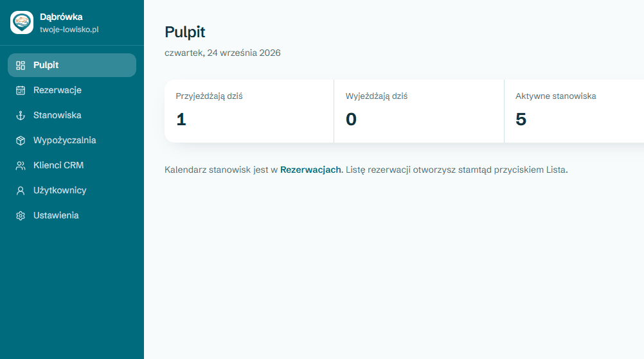Click the Wypożyczalnia box icon

pyautogui.click(x=21, y=140)
